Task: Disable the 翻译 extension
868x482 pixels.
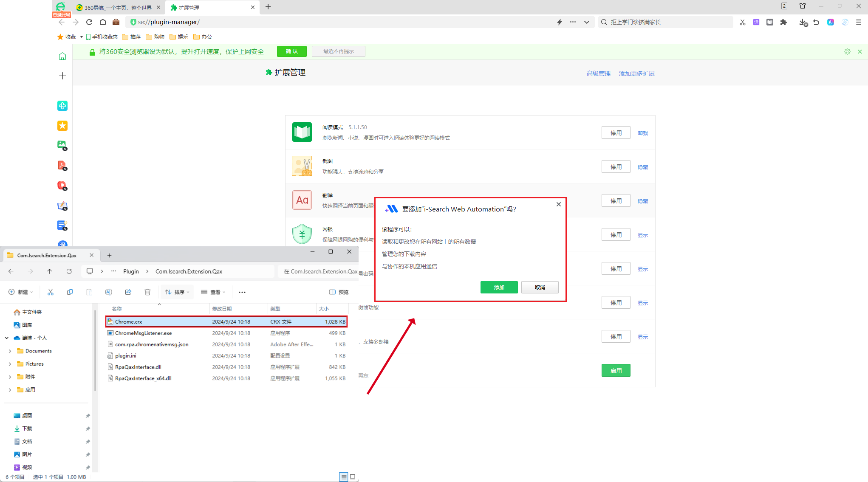Action: (x=616, y=201)
